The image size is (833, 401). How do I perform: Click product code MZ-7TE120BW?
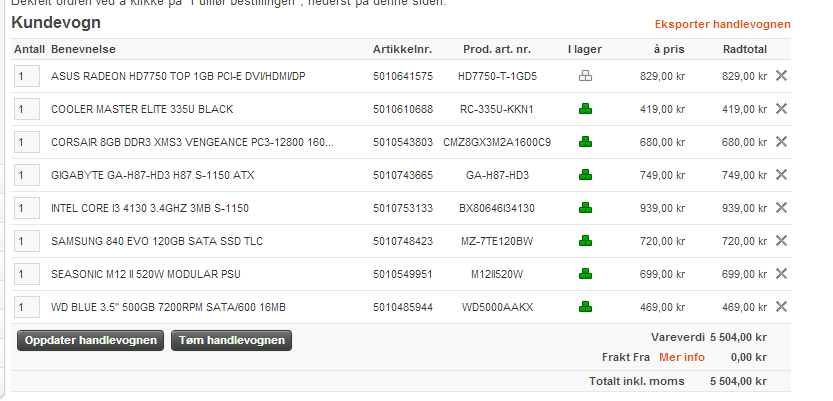click(x=497, y=241)
